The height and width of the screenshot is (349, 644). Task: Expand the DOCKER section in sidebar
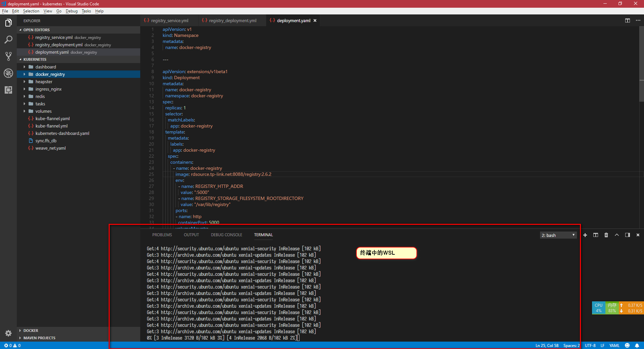pos(31,331)
